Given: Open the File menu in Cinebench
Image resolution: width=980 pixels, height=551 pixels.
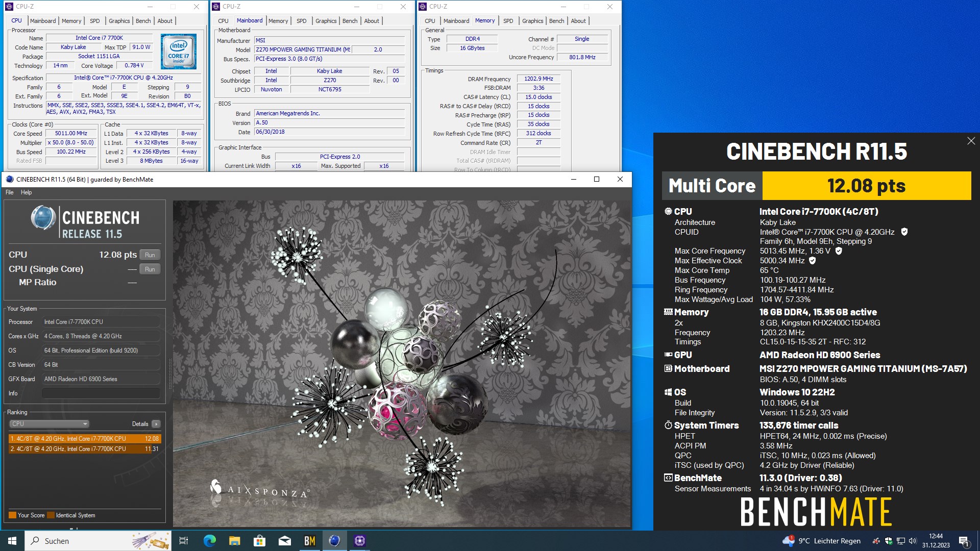Looking at the screenshot, I should pos(10,192).
